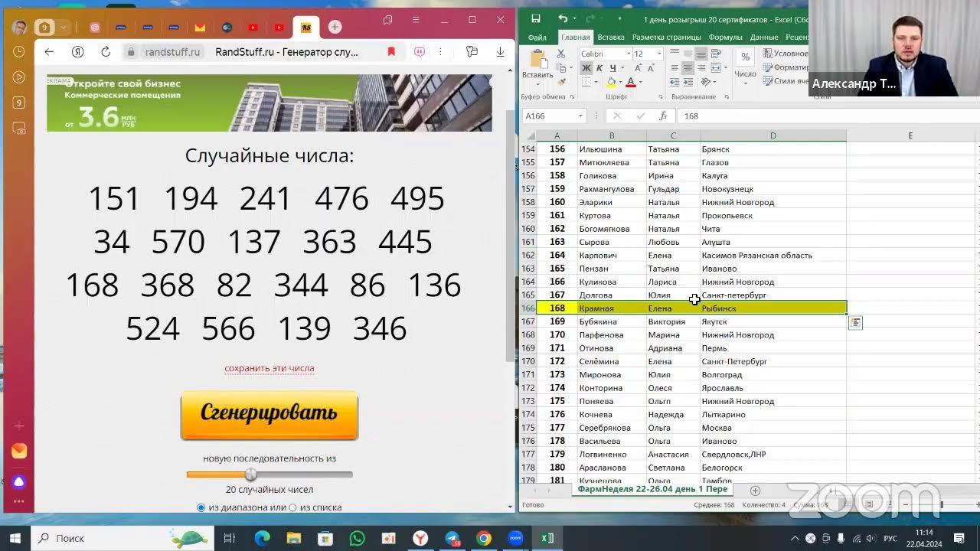
Task: Select the ФармНеделя sheet tab
Action: pyautogui.click(x=652, y=489)
